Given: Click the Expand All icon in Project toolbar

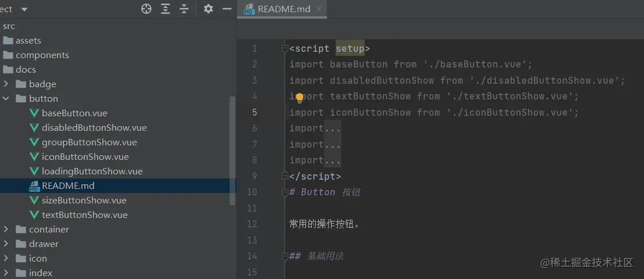Looking at the screenshot, I should pyautogui.click(x=166, y=9).
